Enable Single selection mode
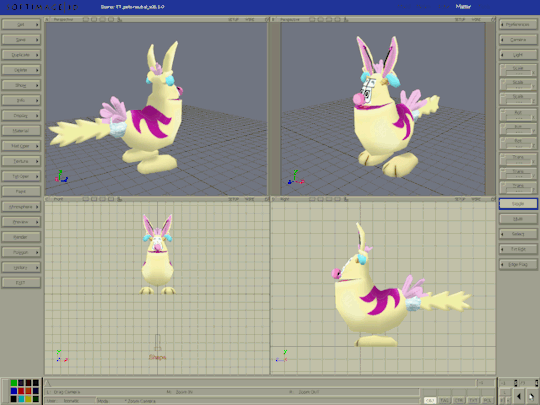This screenshot has height=405, width=540. [518, 204]
